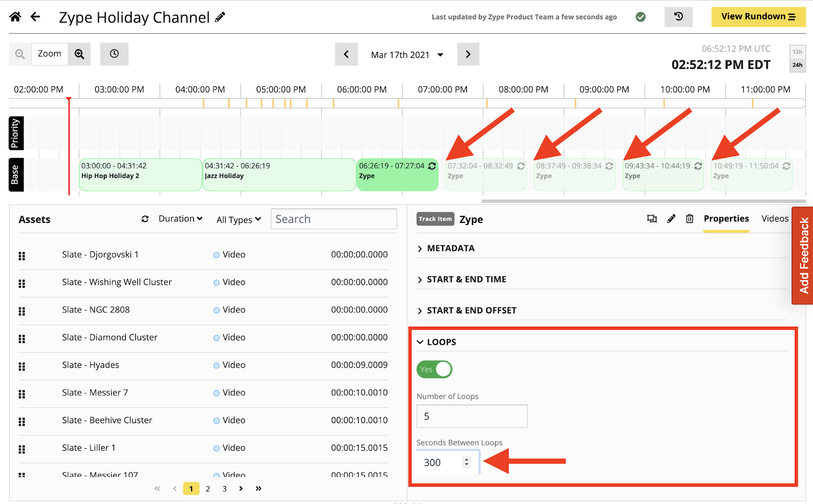Click the Priority track label
The image size is (813, 504).
[16, 133]
